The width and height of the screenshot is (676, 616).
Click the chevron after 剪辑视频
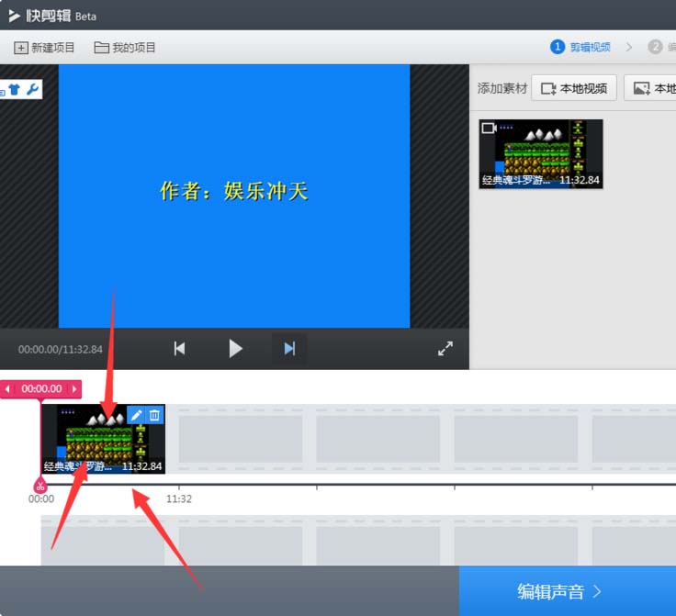click(x=628, y=47)
